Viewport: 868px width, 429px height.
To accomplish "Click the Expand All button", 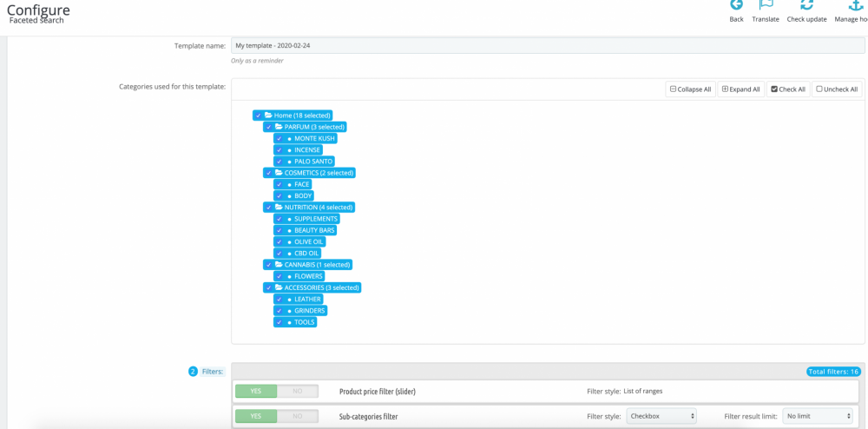I will tap(740, 89).
